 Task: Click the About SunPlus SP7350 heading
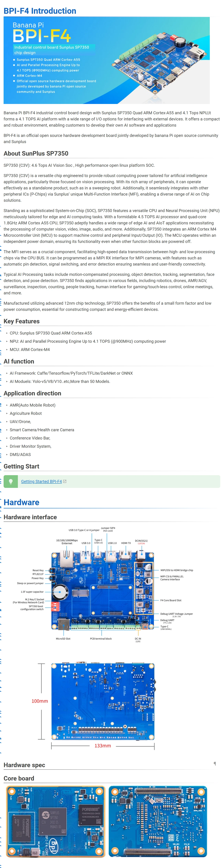[x=36, y=153]
